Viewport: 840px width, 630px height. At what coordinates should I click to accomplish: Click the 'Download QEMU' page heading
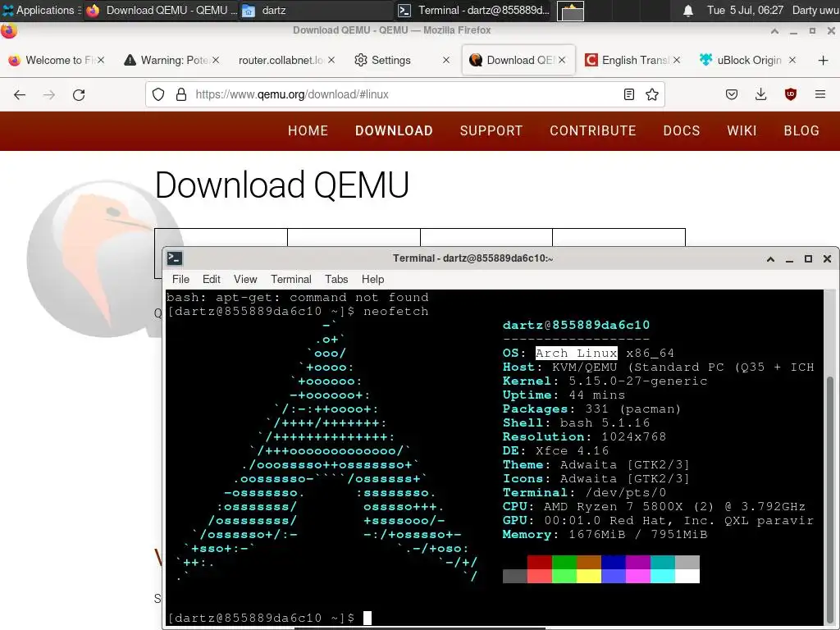click(x=282, y=185)
